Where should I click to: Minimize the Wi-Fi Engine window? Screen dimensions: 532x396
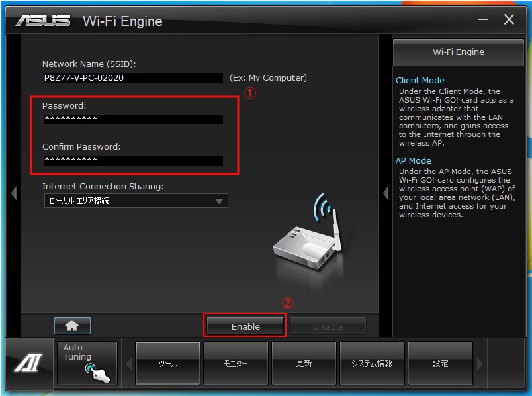pos(482,19)
